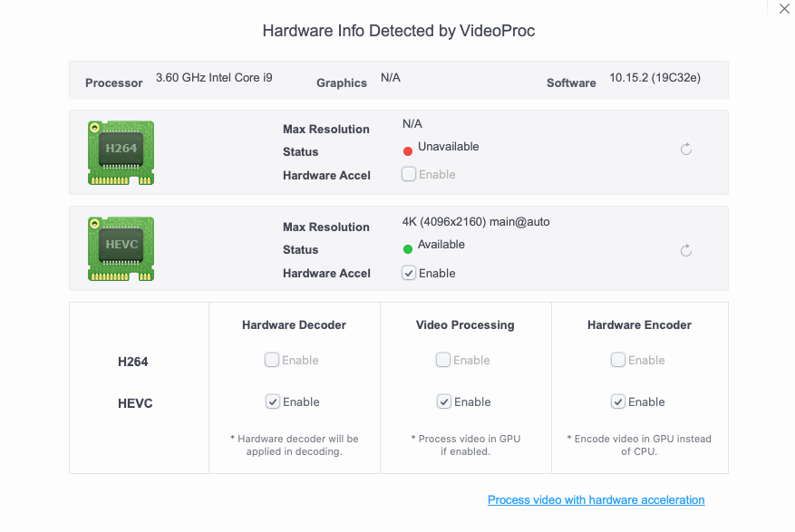The height and width of the screenshot is (532, 795).
Task: Click the HEVC 4K max resolution value
Action: [476, 221]
